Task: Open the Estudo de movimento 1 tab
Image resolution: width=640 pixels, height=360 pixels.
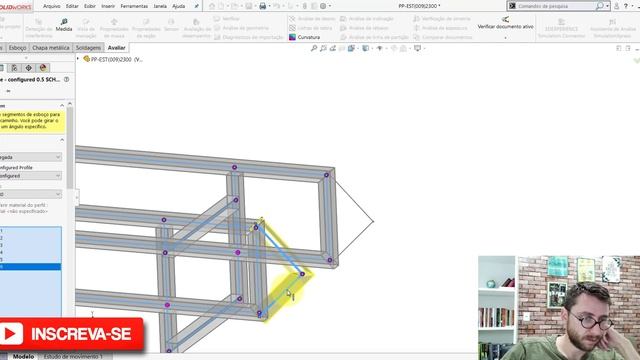Action: 73,356
